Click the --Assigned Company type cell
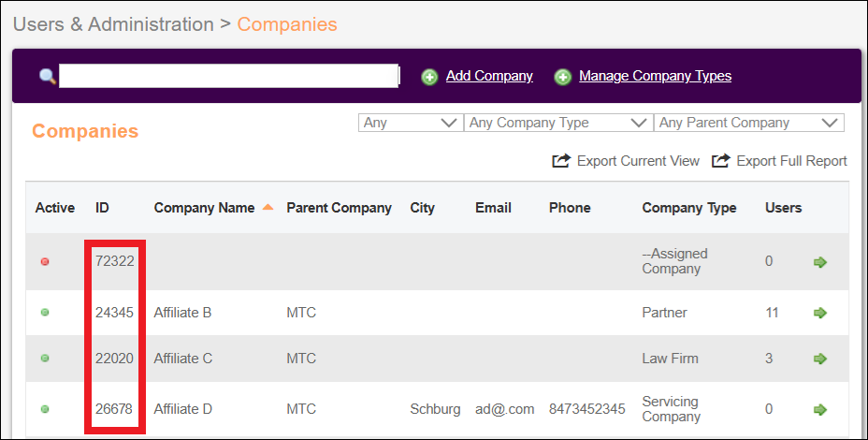Image resolution: width=868 pixels, height=440 pixels. [674, 261]
